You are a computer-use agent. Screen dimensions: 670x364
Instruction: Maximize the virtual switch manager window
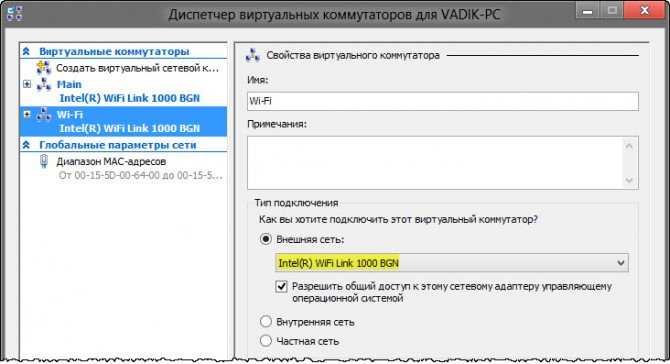pos(612,10)
